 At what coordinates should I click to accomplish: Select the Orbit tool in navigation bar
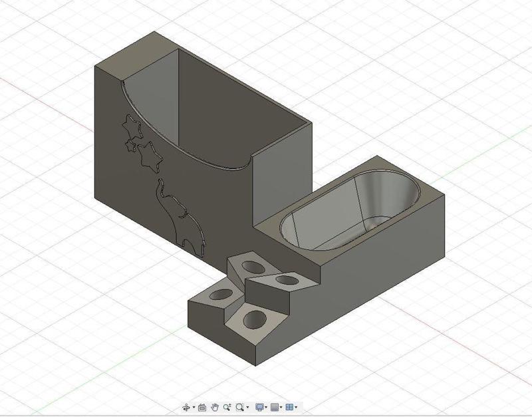186,407
